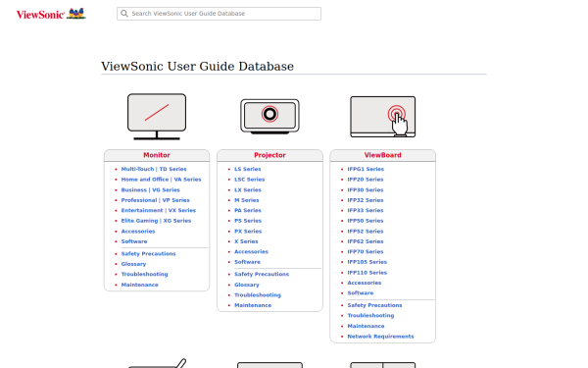Open IFP30 Series link
588x368 pixels.
[x=366, y=190]
